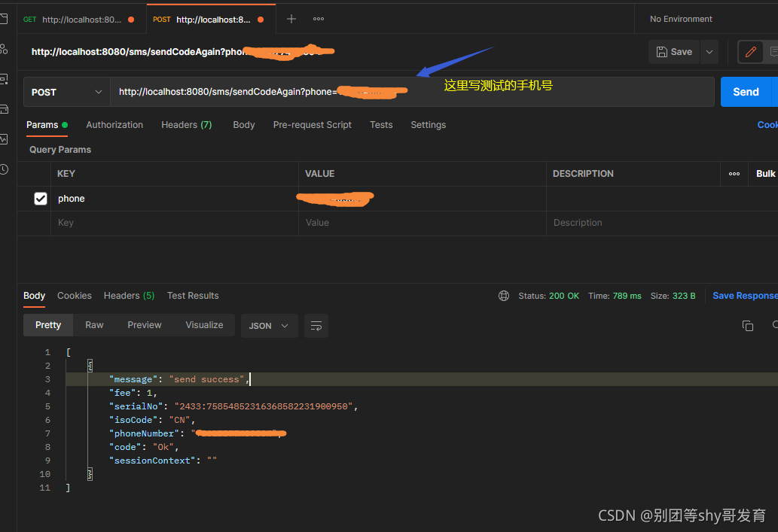Click the serialNo value in response
Screen dimensions: 778x532
(264, 406)
